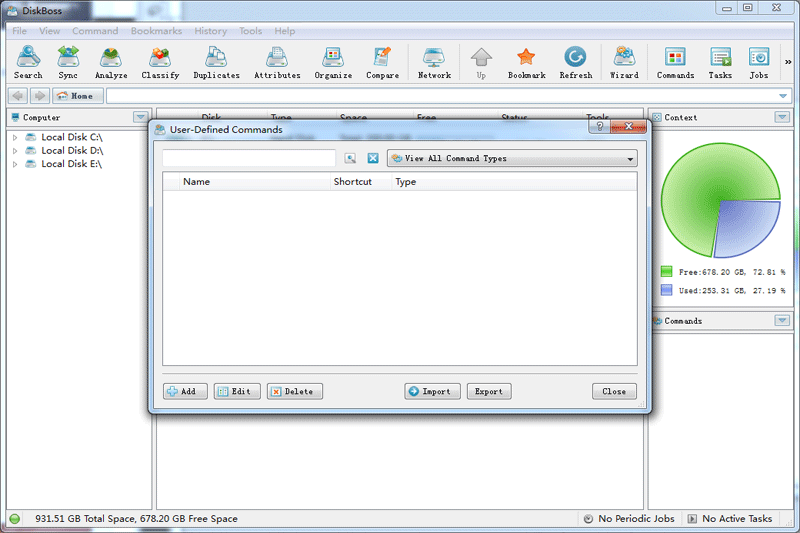Open the Network toolbar icon
This screenshot has height=533, width=800.
(x=434, y=62)
